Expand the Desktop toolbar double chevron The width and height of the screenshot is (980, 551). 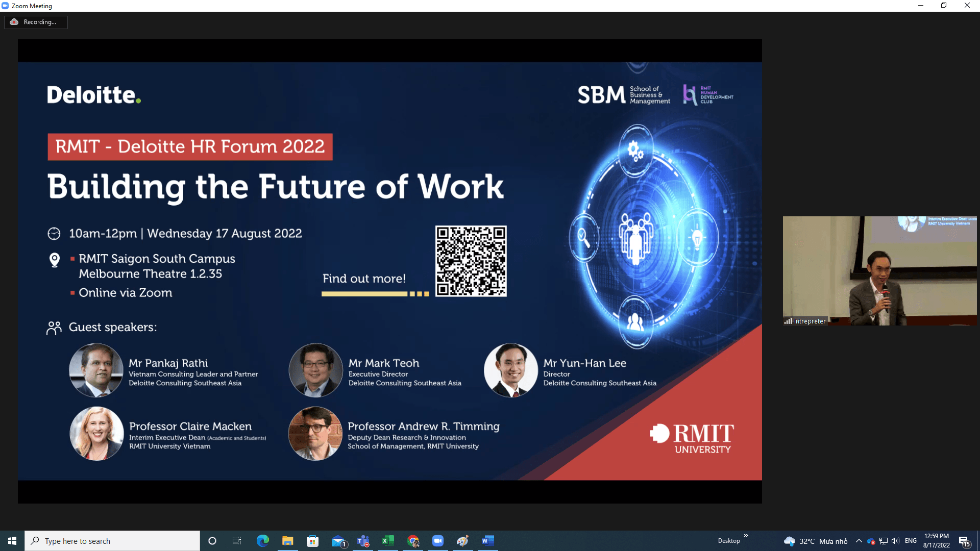pyautogui.click(x=746, y=535)
